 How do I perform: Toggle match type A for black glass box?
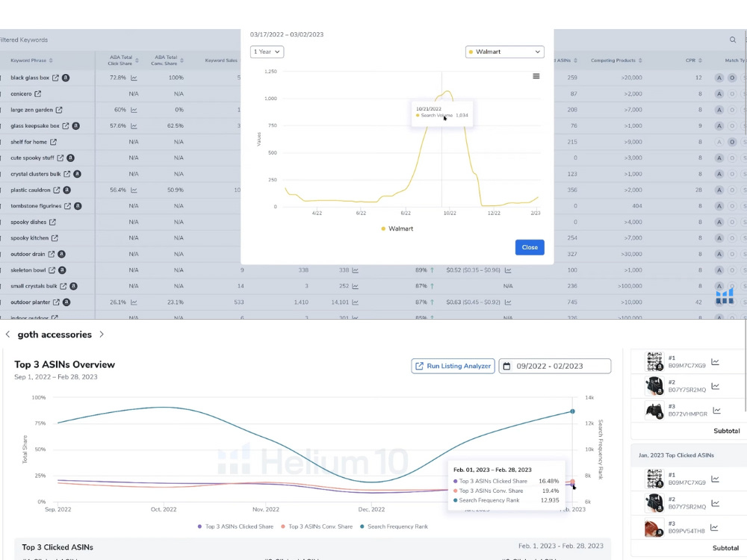point(719,78)
